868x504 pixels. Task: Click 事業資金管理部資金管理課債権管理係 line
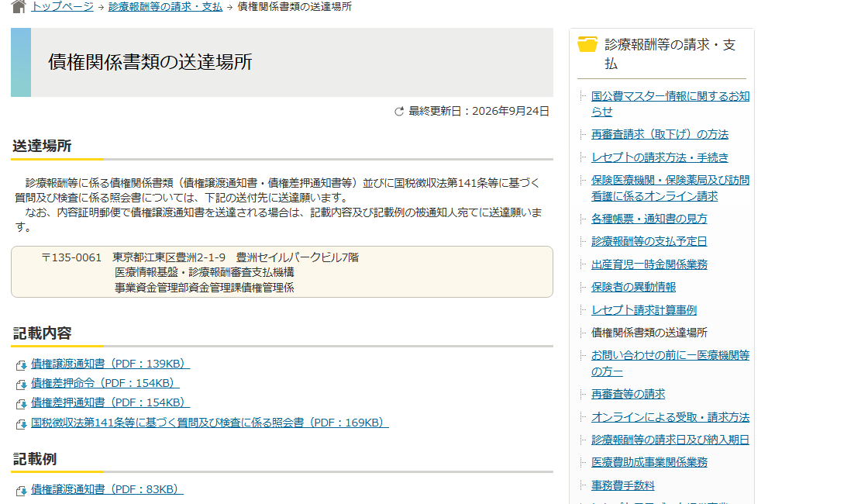click(x=205, y=288)
